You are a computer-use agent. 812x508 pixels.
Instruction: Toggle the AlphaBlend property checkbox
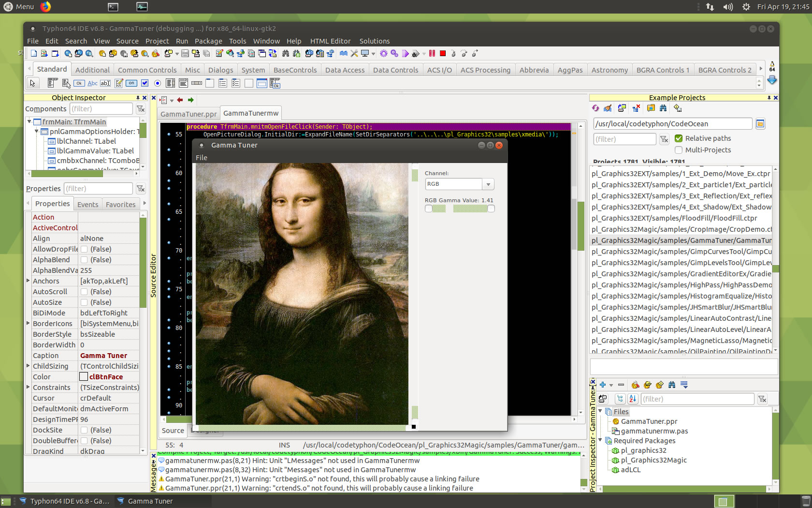coord(84,260)
